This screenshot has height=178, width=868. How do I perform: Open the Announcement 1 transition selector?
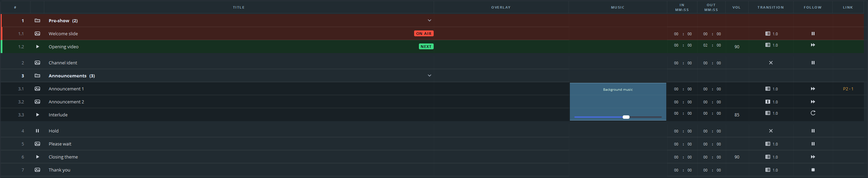point(771,89)
